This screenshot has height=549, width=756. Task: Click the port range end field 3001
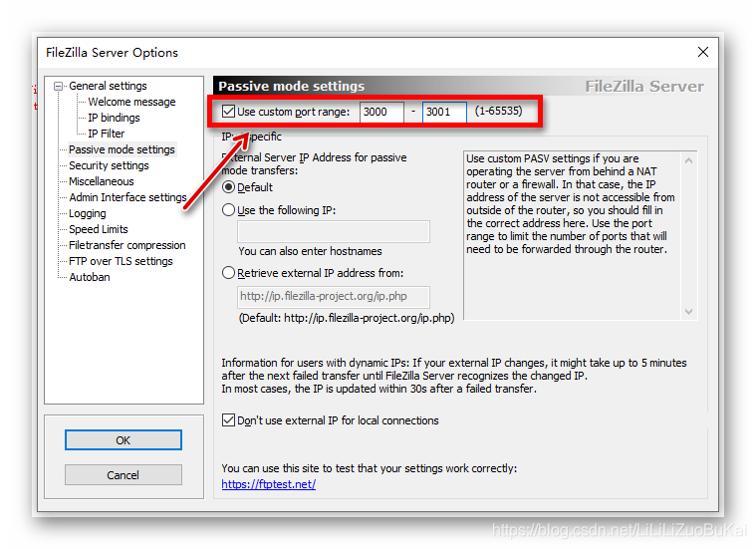click(x=444, y=112)
